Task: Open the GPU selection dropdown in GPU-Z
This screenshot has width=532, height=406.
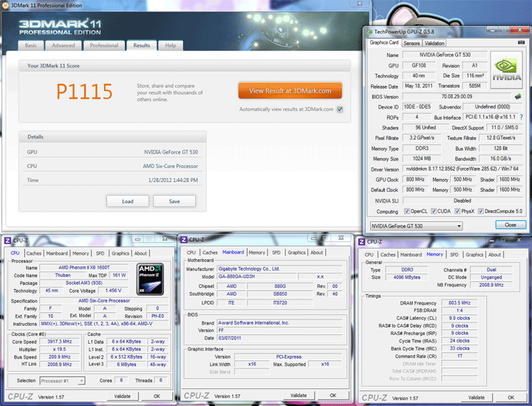Action: 416,226
